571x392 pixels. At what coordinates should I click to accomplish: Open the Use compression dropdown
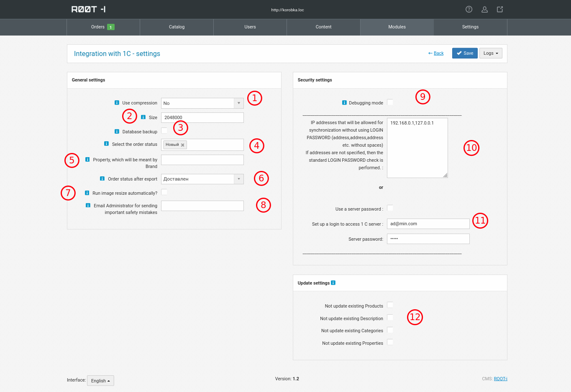pos(202,103)
